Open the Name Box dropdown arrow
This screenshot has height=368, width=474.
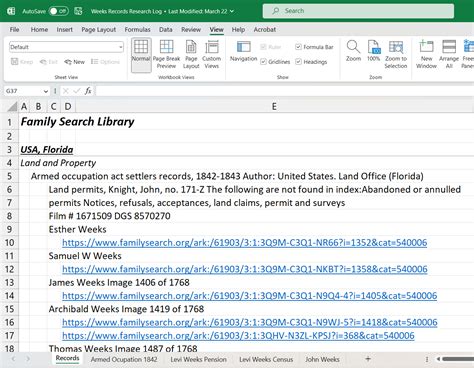(46, 91)
